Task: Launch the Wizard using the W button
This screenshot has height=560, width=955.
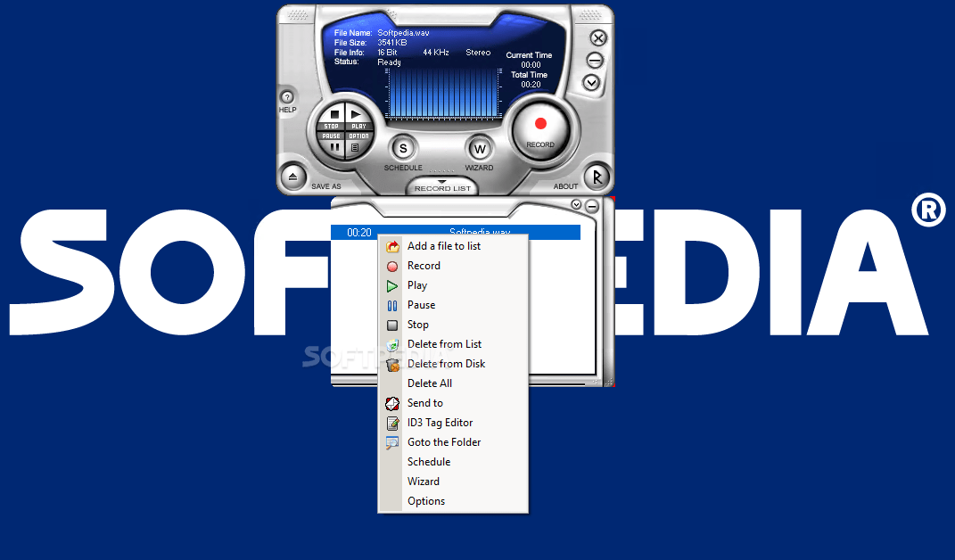Action: (479, 148)
